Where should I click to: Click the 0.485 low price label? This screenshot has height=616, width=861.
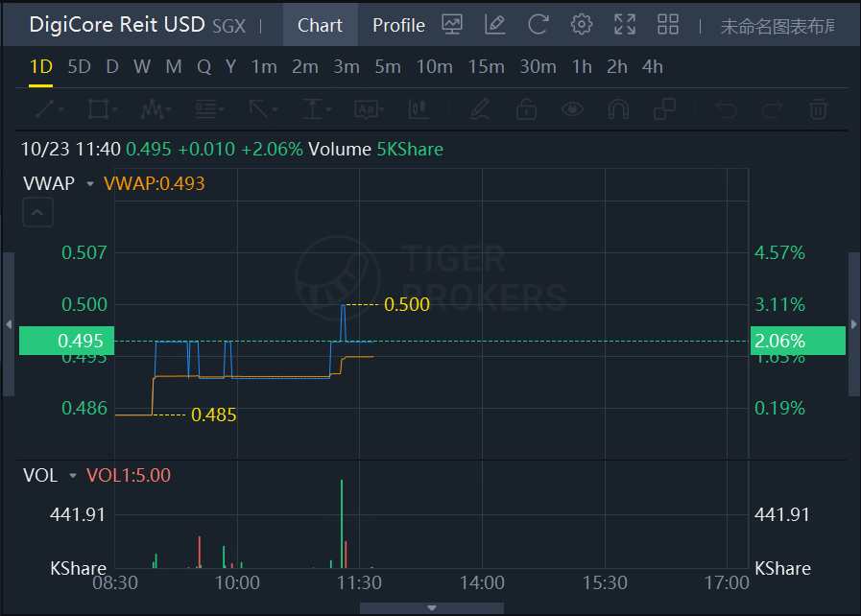click(214, 415)
